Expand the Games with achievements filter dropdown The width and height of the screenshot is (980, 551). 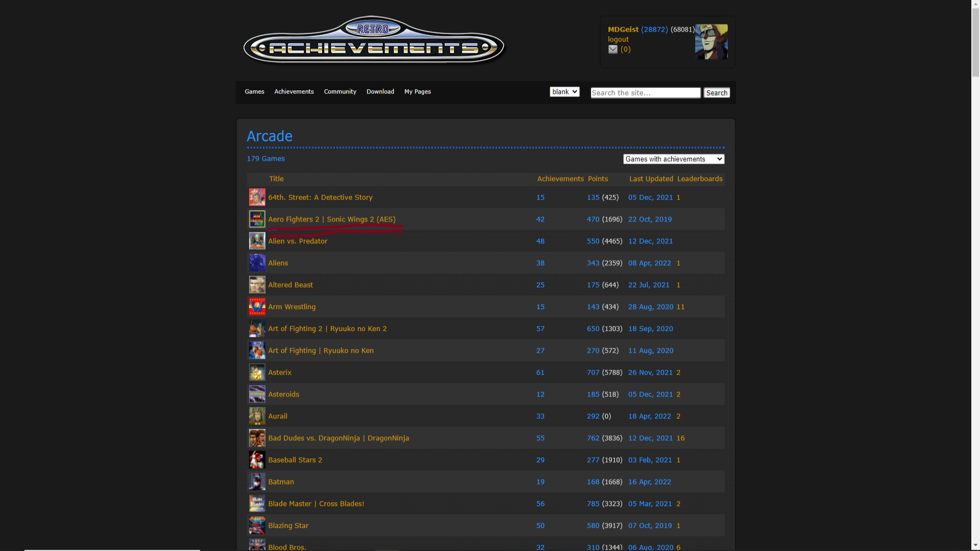click(x=674, y=159)
